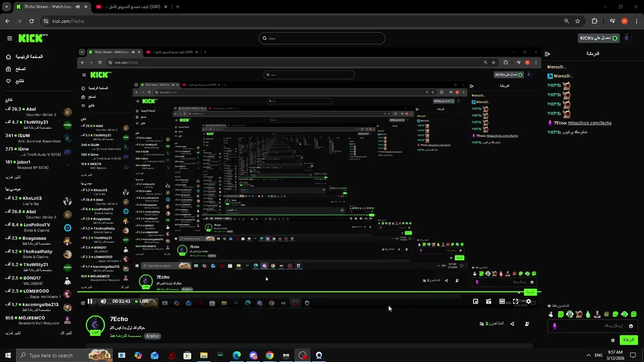This screenshot has height=362, width=644.
Task: Open the Chrome extensions puzzle icon
Action: pyautogui.click(x=594, y=21)
